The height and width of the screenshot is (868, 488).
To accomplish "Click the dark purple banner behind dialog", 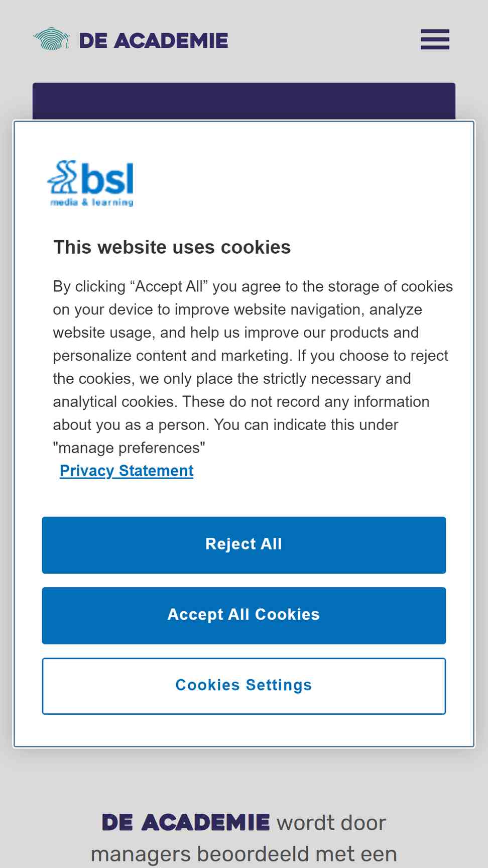I will pos(244,101).
